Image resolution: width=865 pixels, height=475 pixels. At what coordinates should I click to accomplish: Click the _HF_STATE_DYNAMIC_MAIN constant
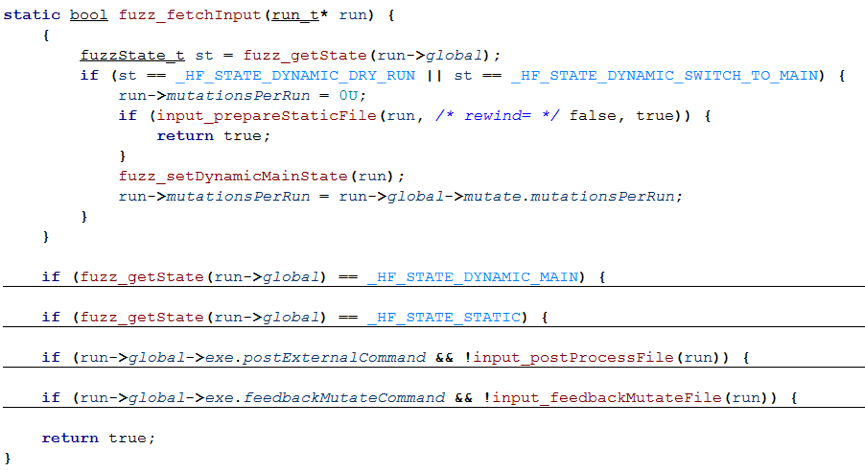point(473,276)
